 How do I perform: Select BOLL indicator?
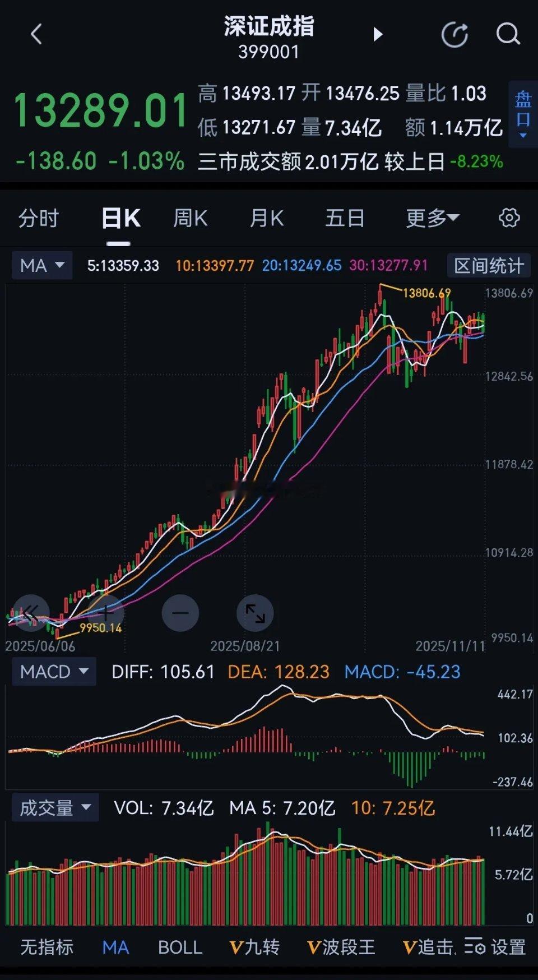pos(180,947)
